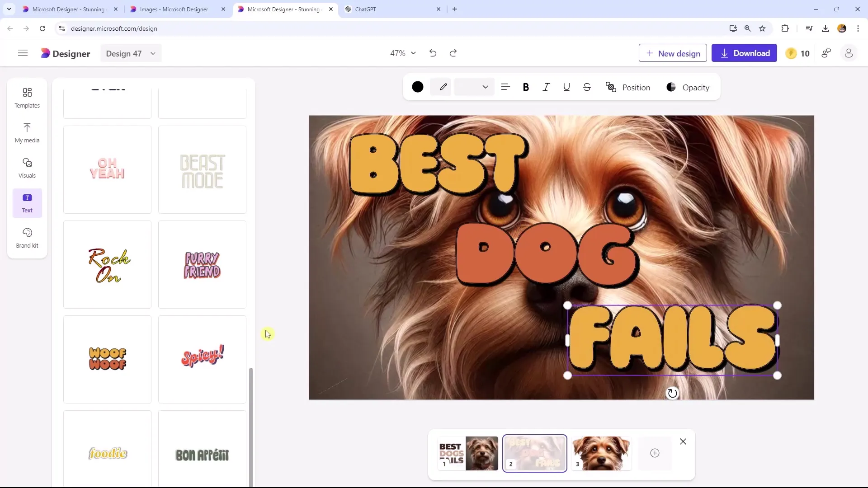Screen dimensions: 868x488
Task: Download the design
Action: [744, 53]
